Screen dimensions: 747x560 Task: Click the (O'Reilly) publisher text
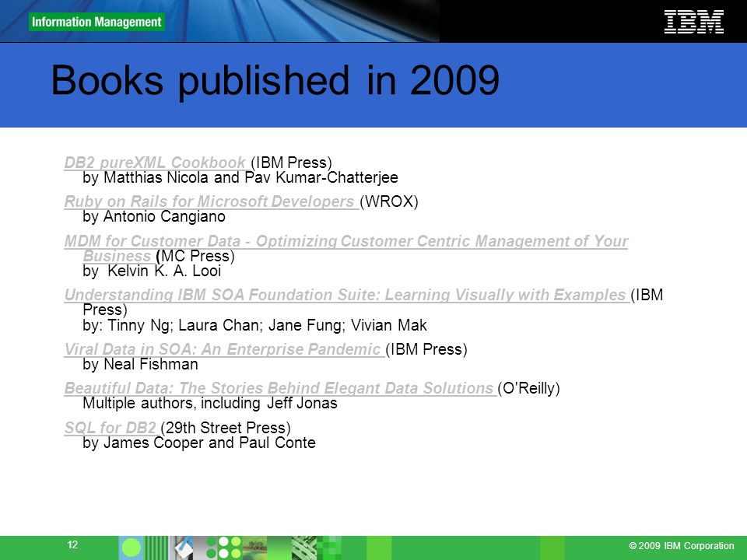(x=528, y=388)
